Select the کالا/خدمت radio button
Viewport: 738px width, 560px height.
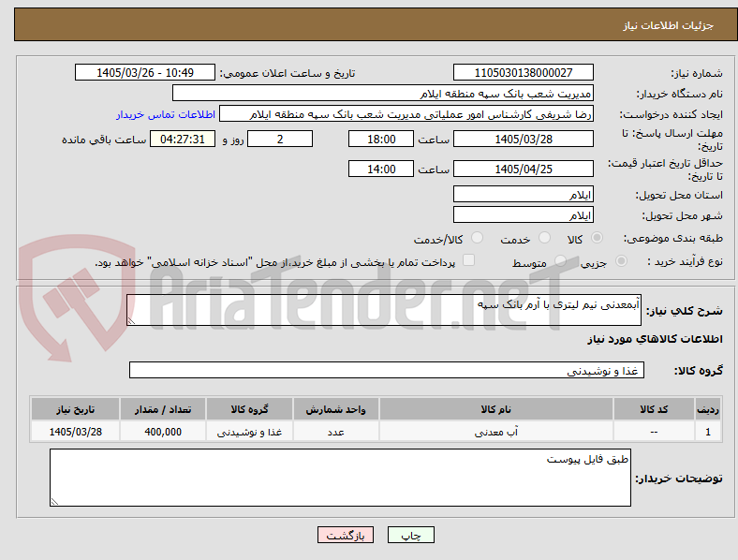(x=478, y=238)
